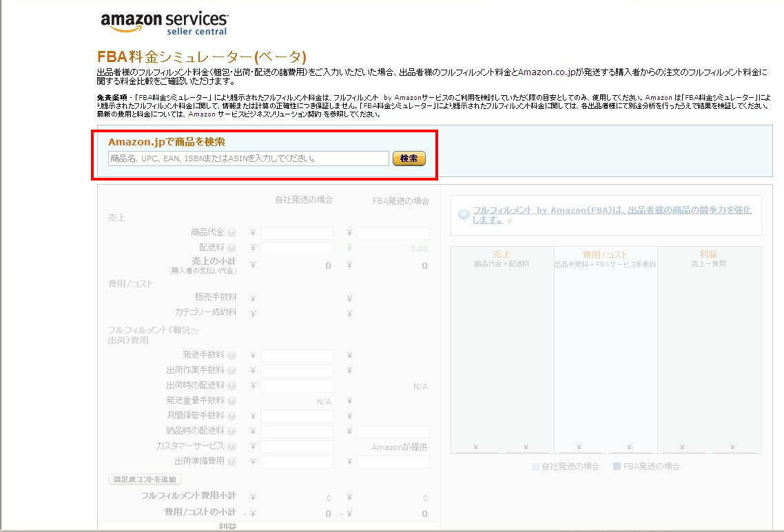
Task: Click the help icon beside 発送手数料
Action: pyautogui.click(x=232, y=356)
